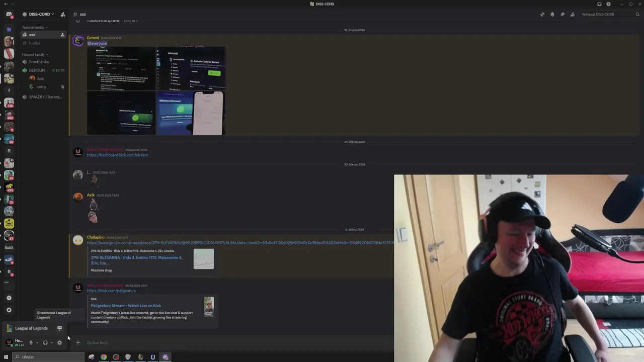Open own user avatar profile panel

click(9, 342)
